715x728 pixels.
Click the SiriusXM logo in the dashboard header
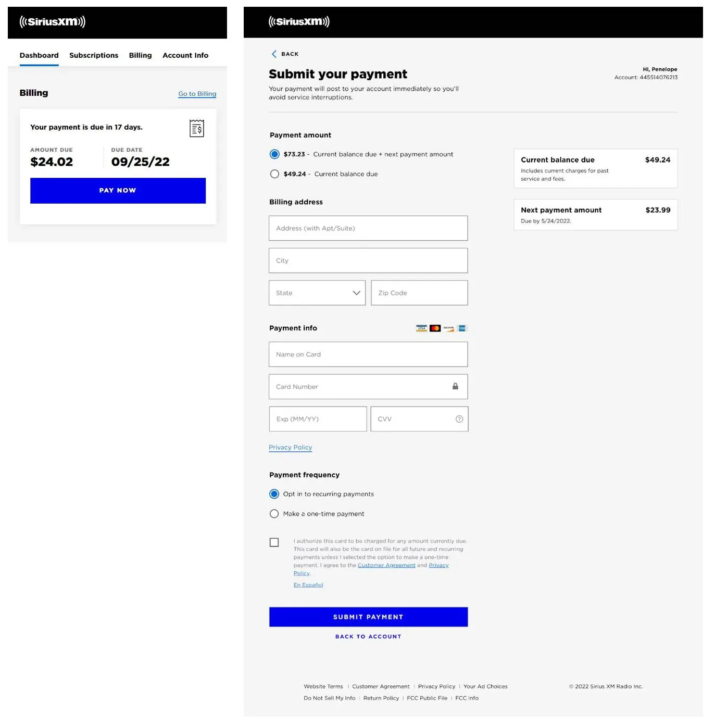pyautogui.click(x=52, y=22)
